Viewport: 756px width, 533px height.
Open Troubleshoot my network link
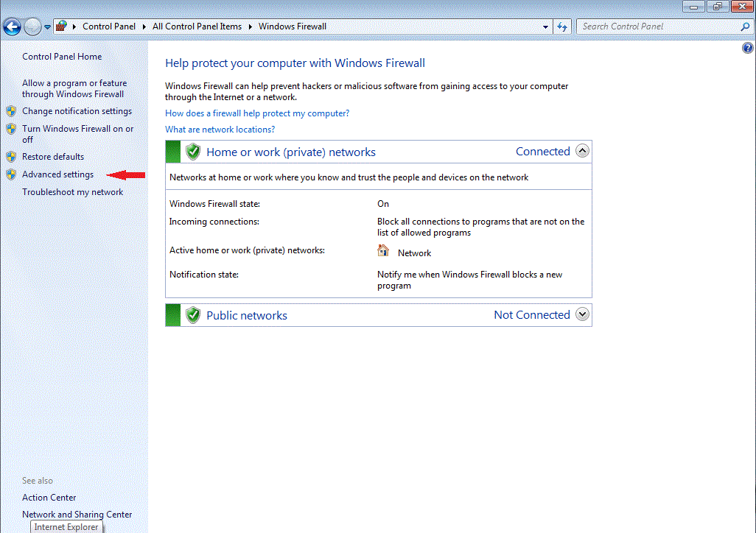(x=72, y=192)
